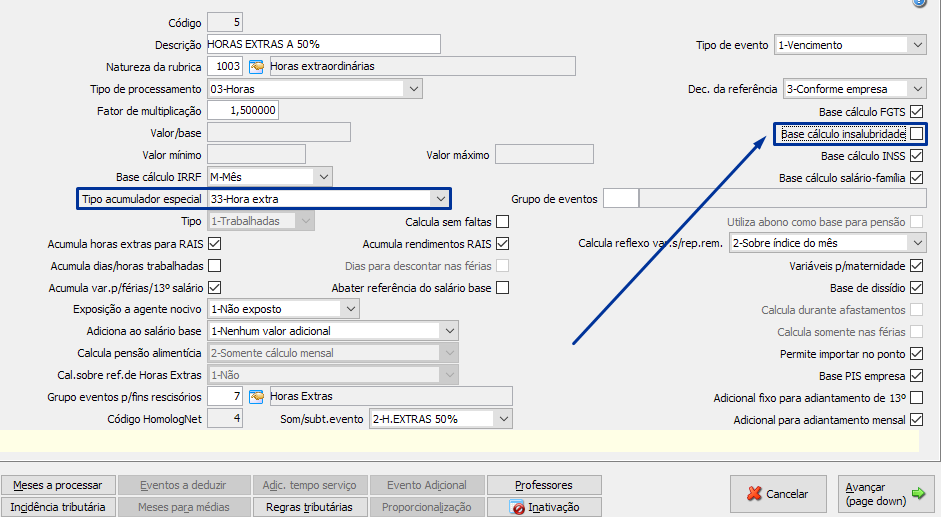Enable Acumula dias/horas trabalhadas
The width and height of the screenshot is (941, 517).
(214, 265)
